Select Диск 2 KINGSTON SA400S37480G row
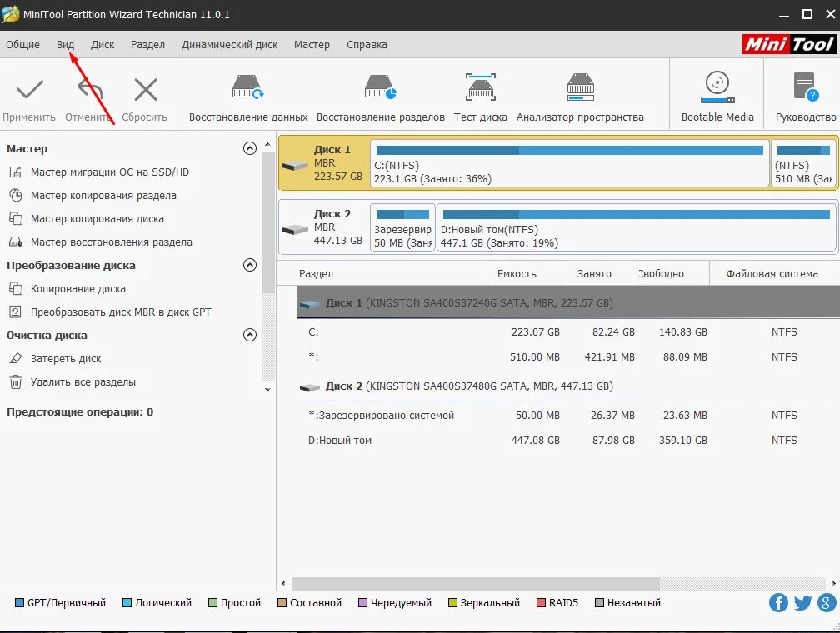The image size is (840, 633). 568,386
